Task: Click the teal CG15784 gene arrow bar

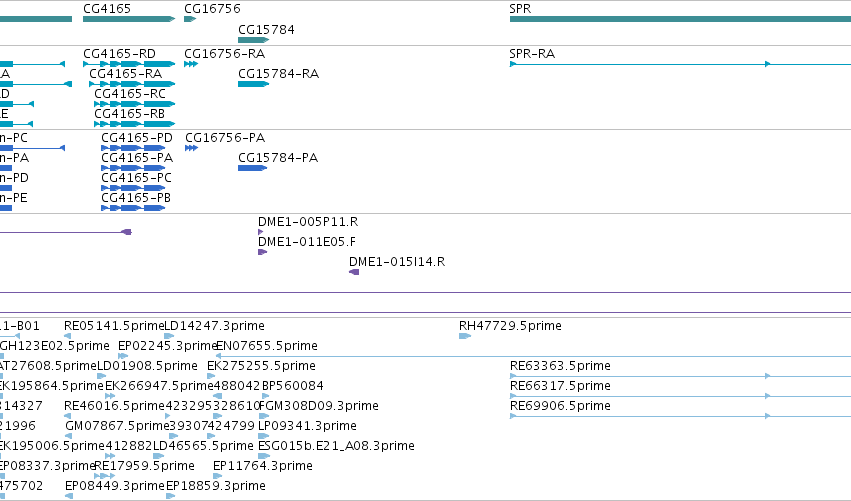Action: (253, 40)
